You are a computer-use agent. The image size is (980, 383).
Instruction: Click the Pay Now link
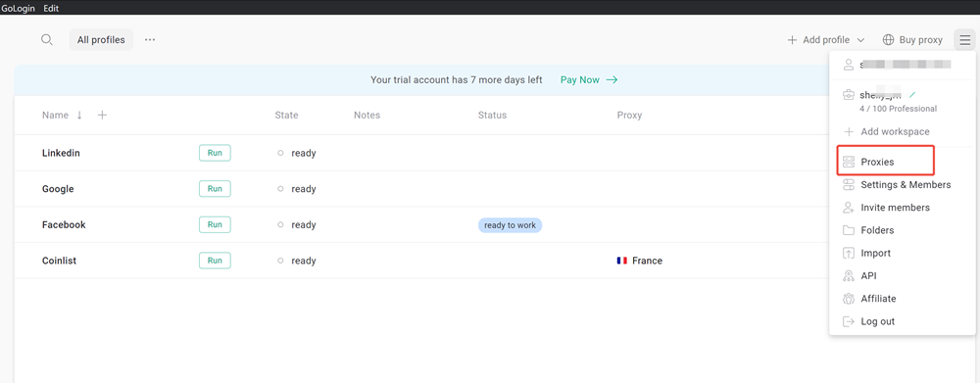pos(580,80)
